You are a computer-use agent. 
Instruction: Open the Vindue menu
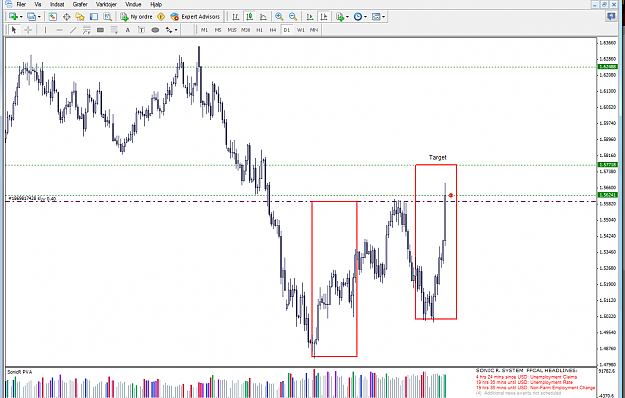coord(133,4)
